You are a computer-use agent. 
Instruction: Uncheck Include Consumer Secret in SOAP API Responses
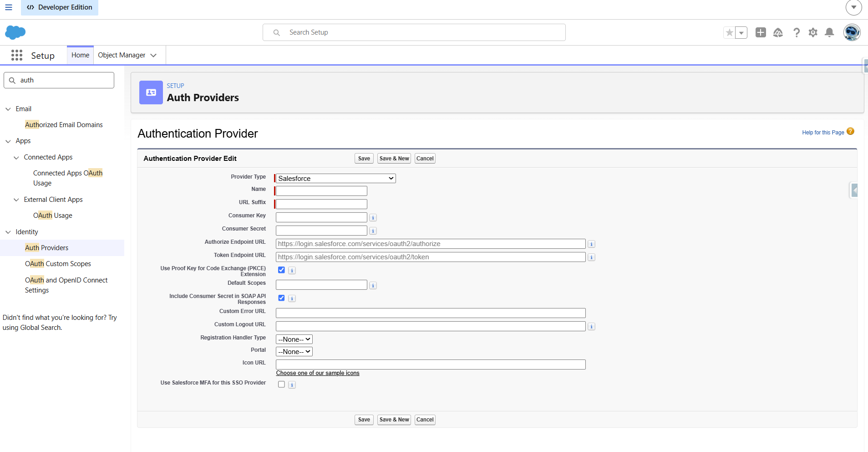pos(281,298)
